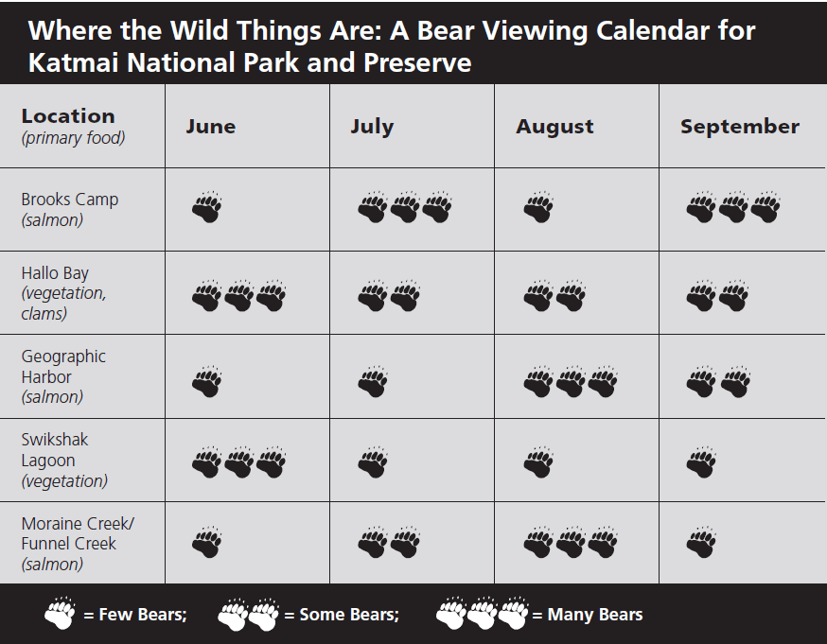Click the Swikshak Lagoon row label
The image size is (827, 644).
(x=64, y=461)
